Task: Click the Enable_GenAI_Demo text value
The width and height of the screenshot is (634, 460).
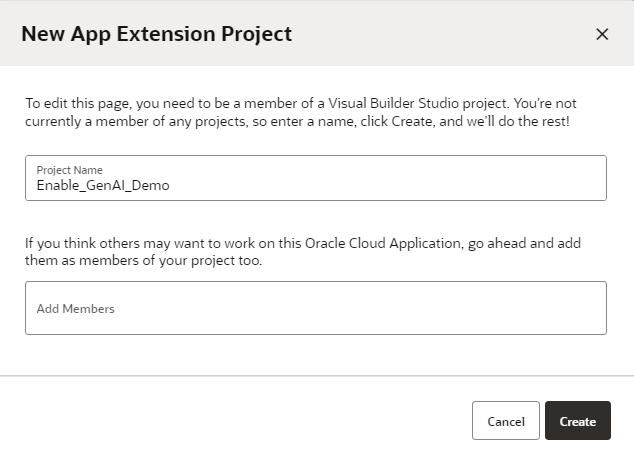Action: (x=103, y=185)
